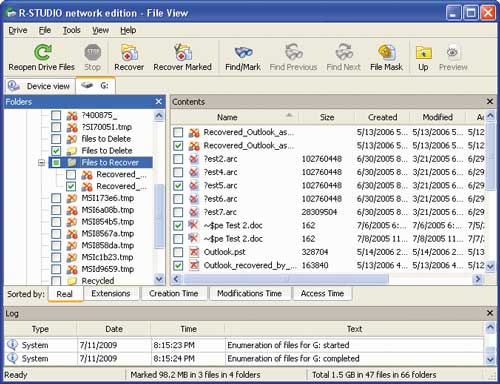Click Folders panel scroll down arrow
This screenshot has height=384, width=500.
pyautogui.click(x=159, y=279)
